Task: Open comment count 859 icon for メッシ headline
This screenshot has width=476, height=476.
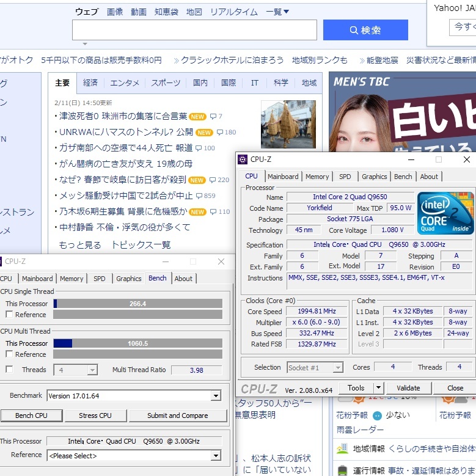Action: (x=199, y=196)
